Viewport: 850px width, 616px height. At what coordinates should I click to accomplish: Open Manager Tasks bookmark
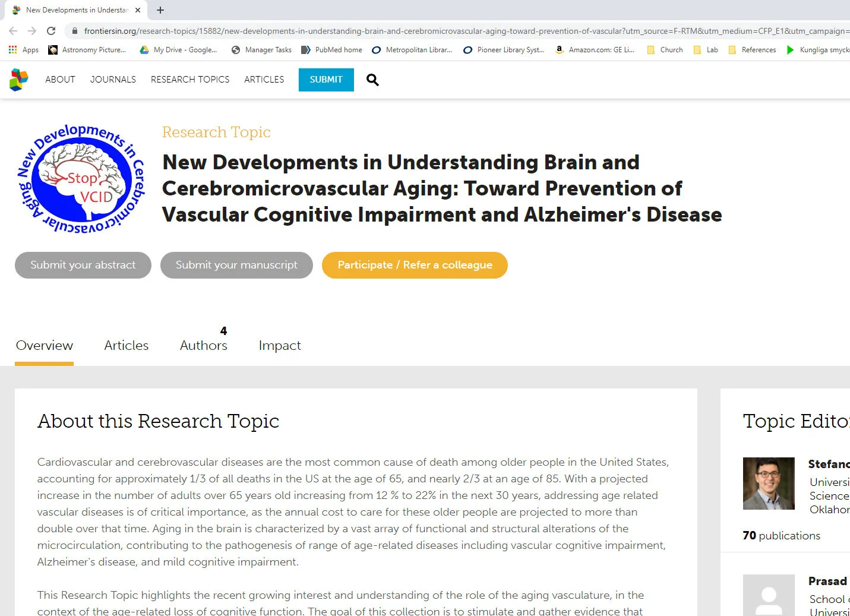click(x=261, y=50)
